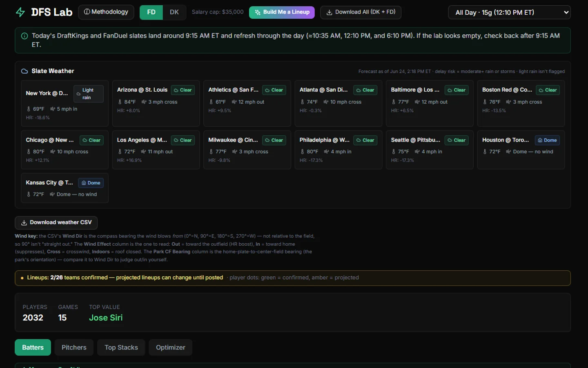Select the Batters tab

coord(33,348)
